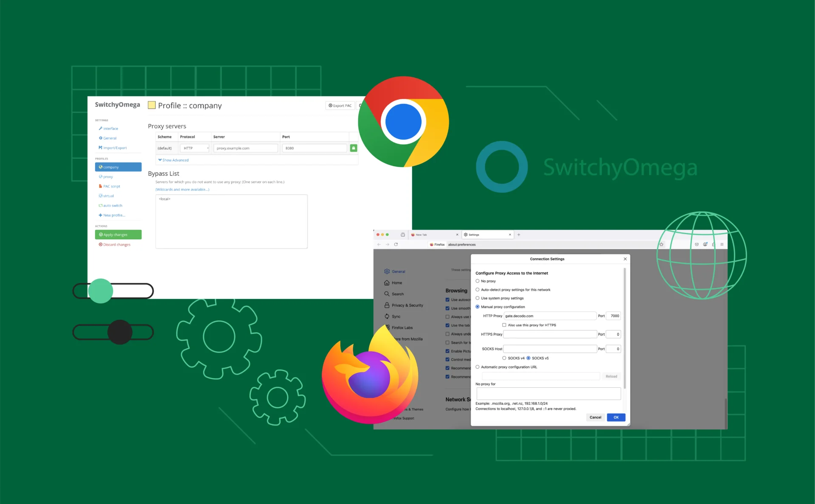Select the virtual profile

[107, 196]
